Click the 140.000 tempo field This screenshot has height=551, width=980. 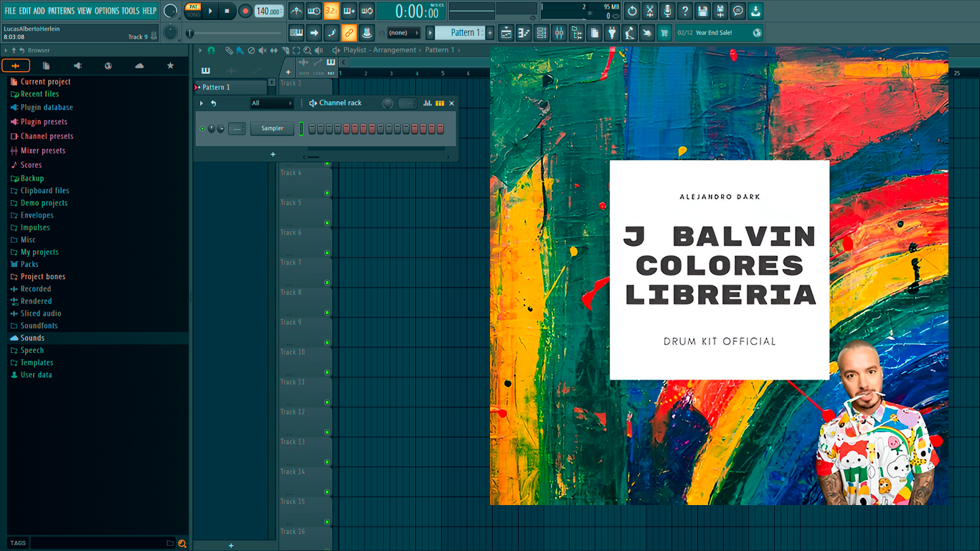tap(269, 11)
